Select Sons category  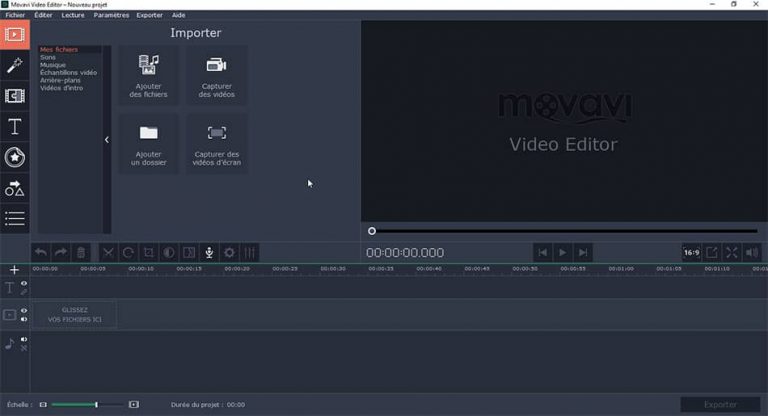48,57
